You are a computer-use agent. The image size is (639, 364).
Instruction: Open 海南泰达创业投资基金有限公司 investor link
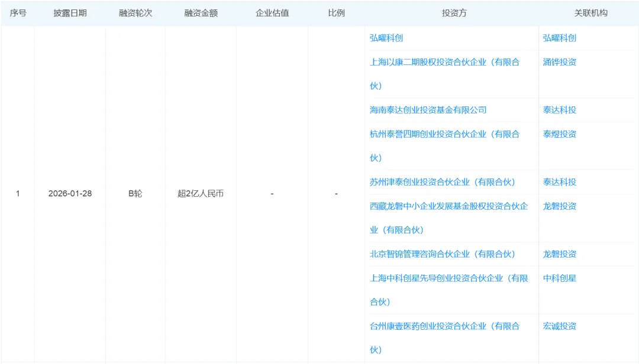(x=428, y=110)
